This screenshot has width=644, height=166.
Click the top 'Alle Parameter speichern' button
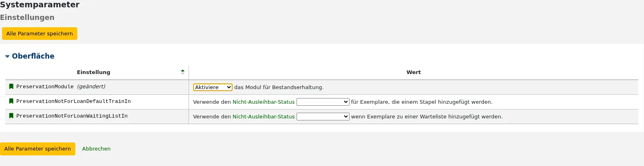[x=40, y=33]
